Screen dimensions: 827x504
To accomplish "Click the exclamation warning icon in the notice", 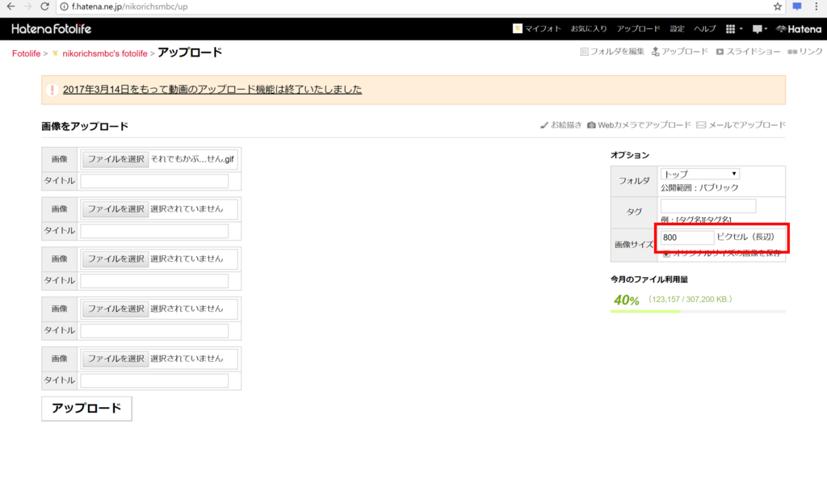I will 52,90.
